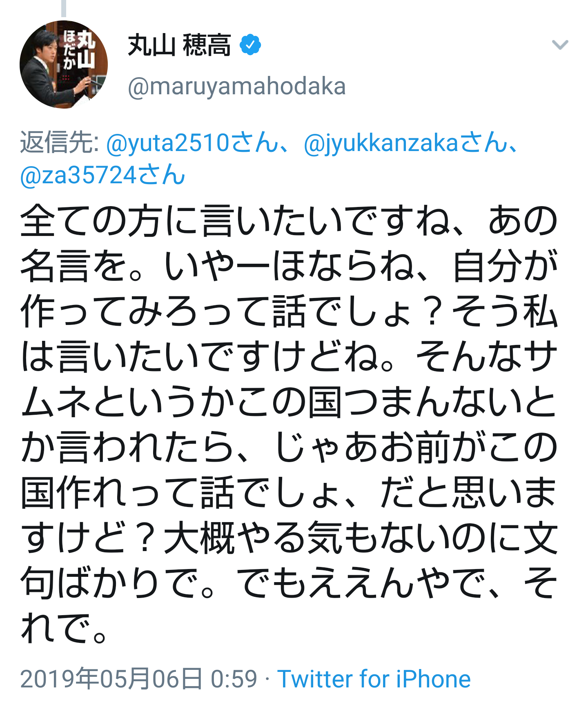Image resolution: width=588 pixels, height=707 pixels.
Task: Click the blue verified checkmark badge
Action: point(250,45)
